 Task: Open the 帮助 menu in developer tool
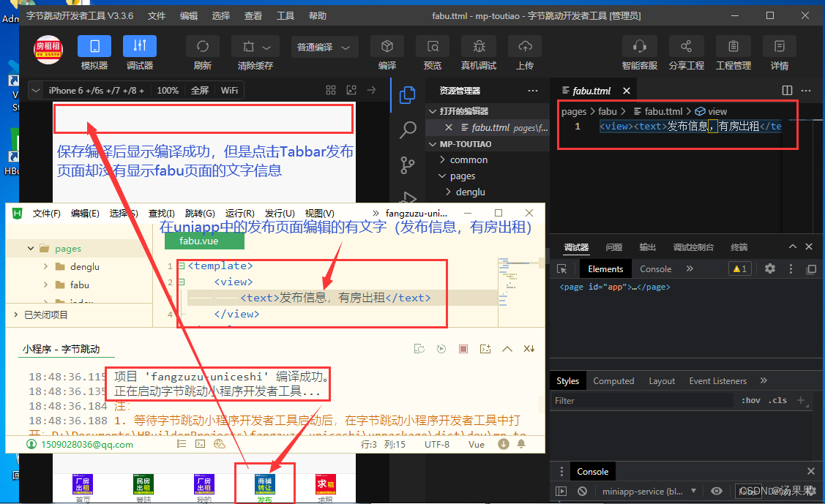point(317,16)
